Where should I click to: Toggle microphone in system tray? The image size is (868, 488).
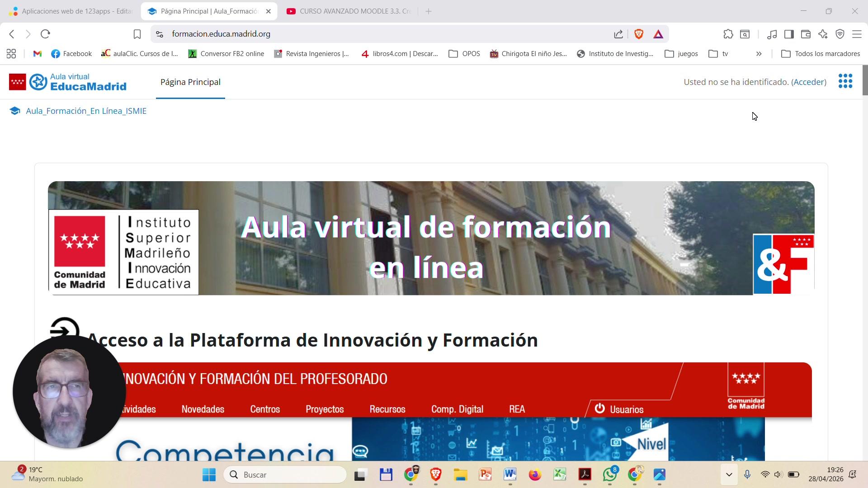pyautogui.click(x=747, y=474)
